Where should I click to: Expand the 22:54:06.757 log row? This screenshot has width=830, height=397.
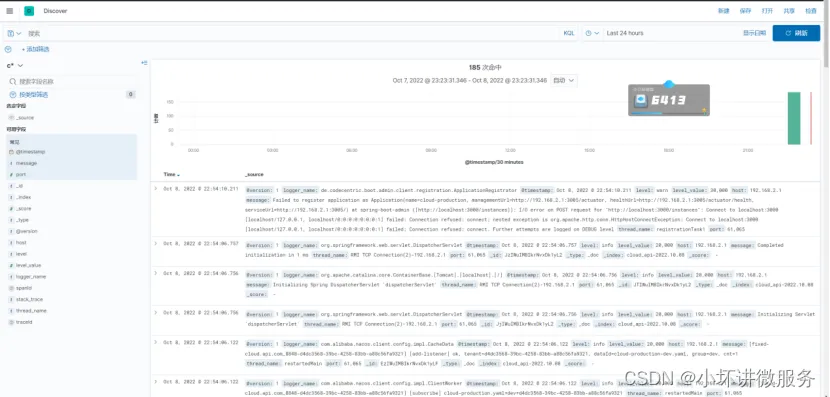(x=156, y=243)
